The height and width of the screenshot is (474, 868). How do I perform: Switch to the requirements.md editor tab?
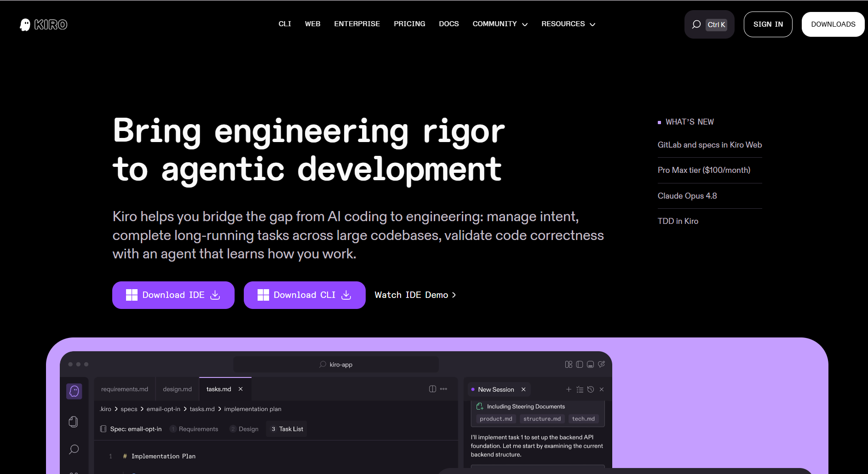click(x=125, y=389)
